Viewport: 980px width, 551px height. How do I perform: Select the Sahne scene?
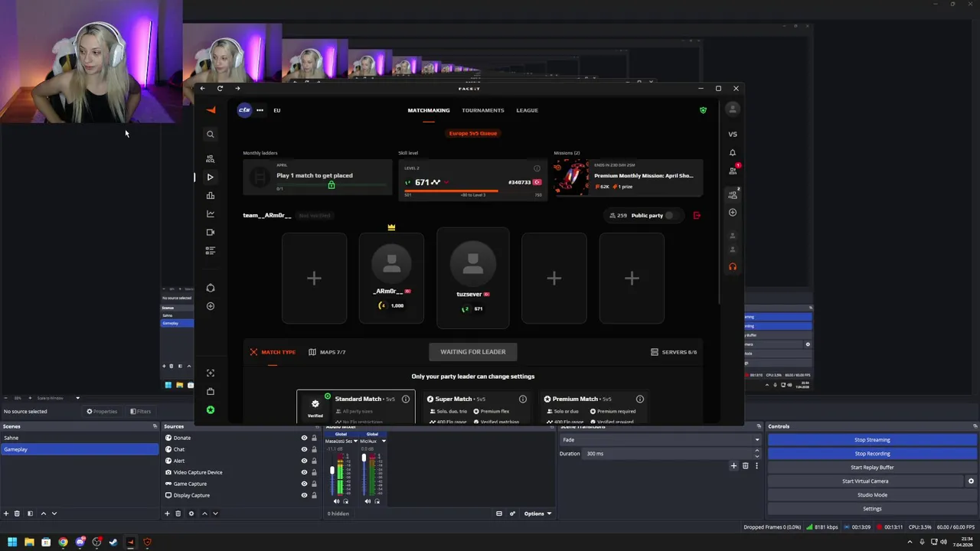79,438
